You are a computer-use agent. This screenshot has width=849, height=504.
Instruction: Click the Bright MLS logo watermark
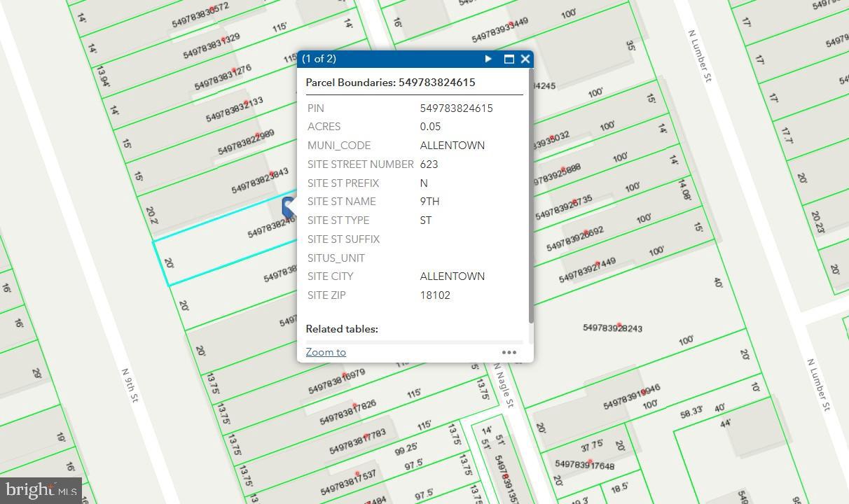[x=41, y=490]
